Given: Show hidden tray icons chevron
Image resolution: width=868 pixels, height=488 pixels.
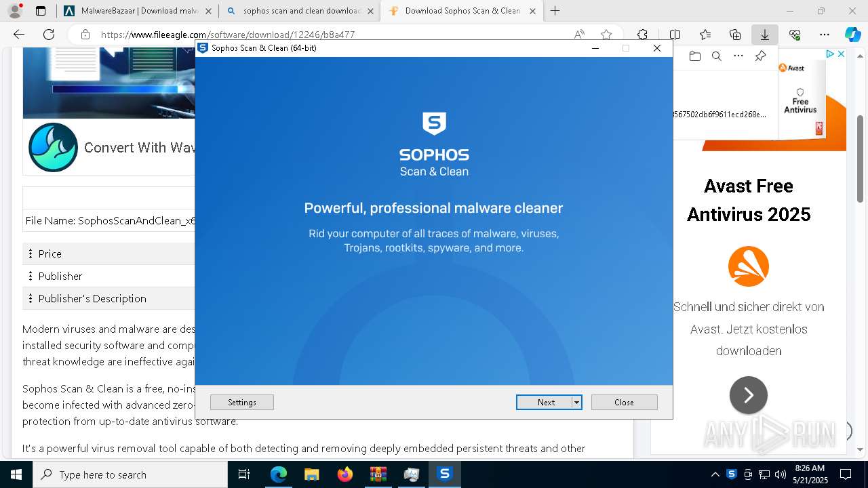Looking at the screenshot, I should click(715, 474).
